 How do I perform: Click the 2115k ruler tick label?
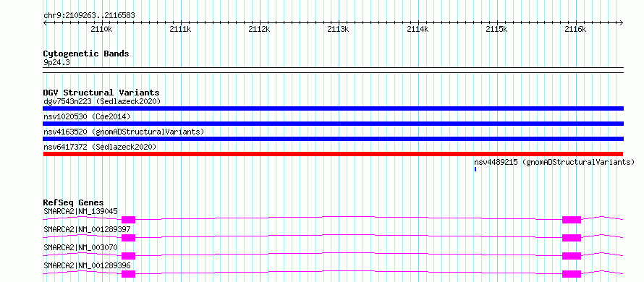496,29
